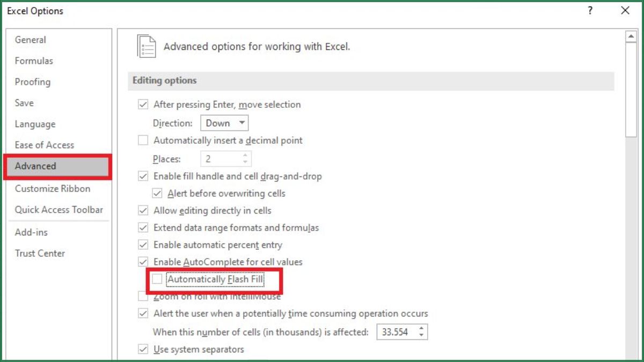Toggle Alert on time consuming operation

pos(143,313)
